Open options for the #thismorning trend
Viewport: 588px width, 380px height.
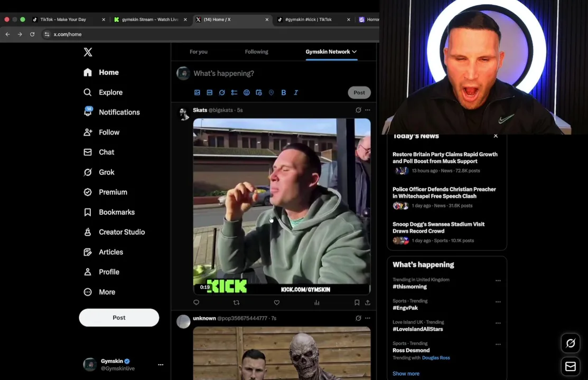[x=498, y=280]
